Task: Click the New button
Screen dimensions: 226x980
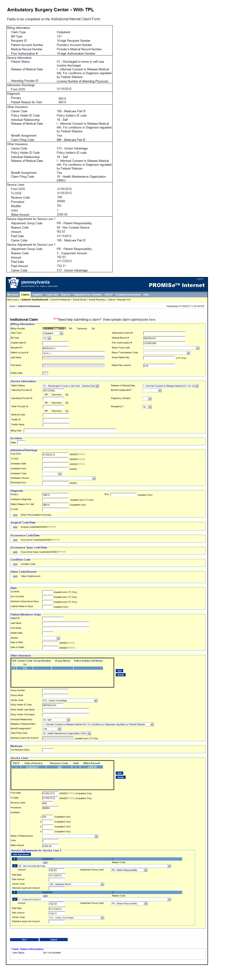Action: [24, 939]
